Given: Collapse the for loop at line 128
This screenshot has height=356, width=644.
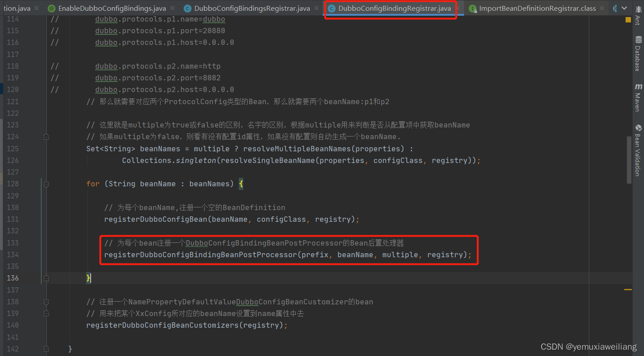Looking at the screenshot, I should (46, 184).
